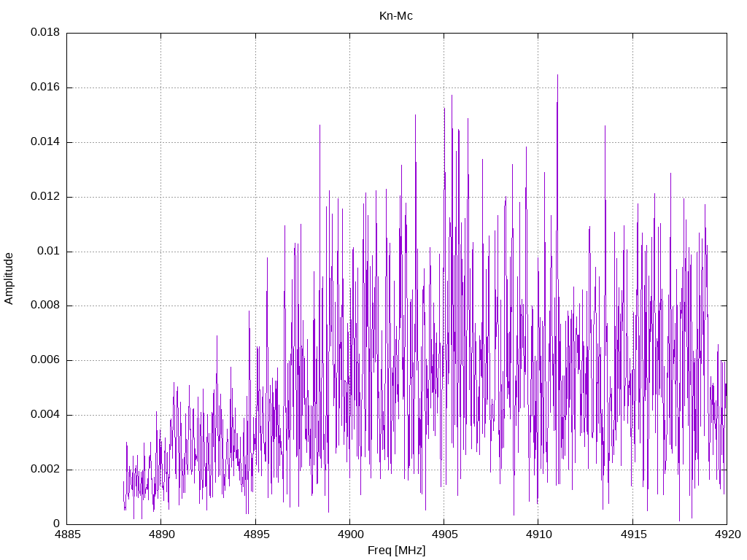
Task: Click the 0.004 y-axis value
Action: coord(45,415)
